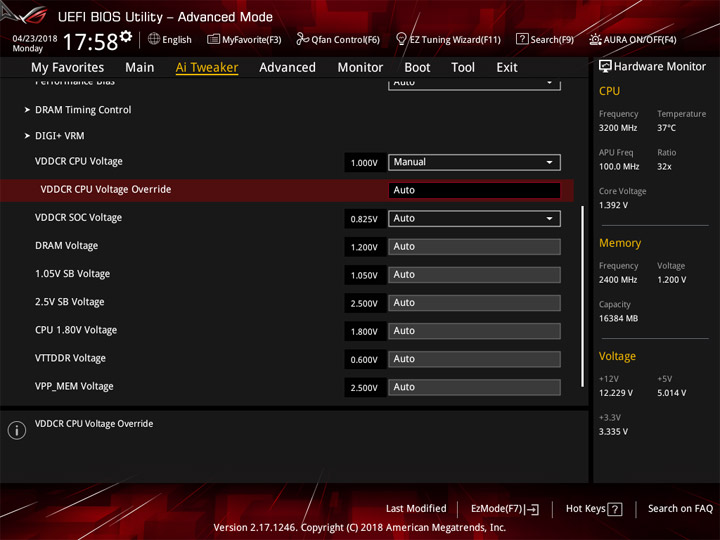Click English language selector
The width and height of the screenshot is (720, 540).
tap(177, 39)
